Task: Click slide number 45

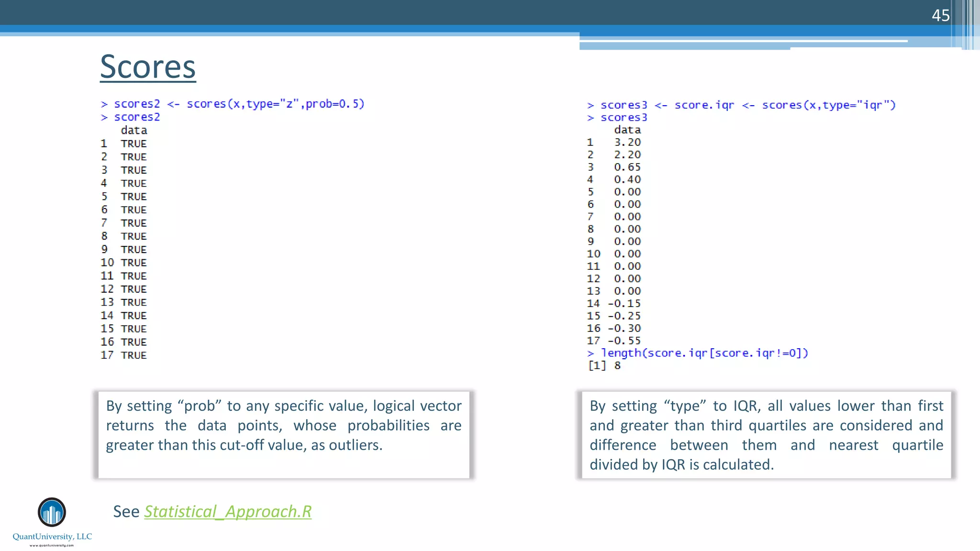Action: click(x=940, y=15)
